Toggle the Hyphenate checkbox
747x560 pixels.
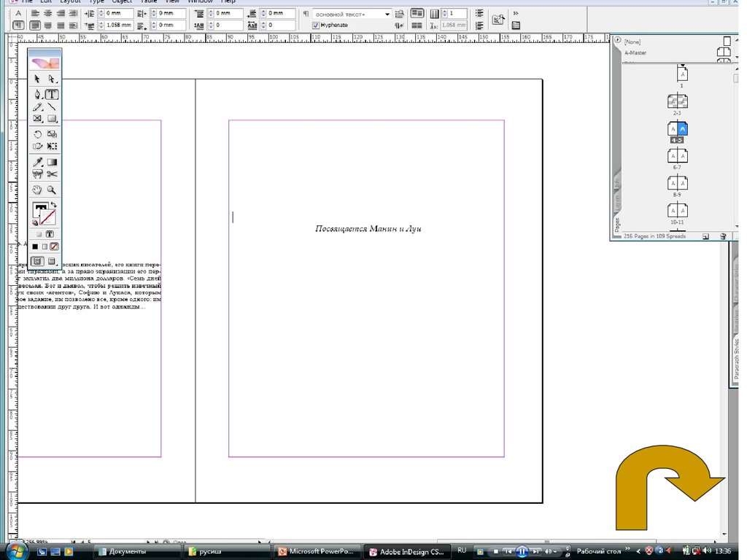pyautogui.click(x=315, y=26)
